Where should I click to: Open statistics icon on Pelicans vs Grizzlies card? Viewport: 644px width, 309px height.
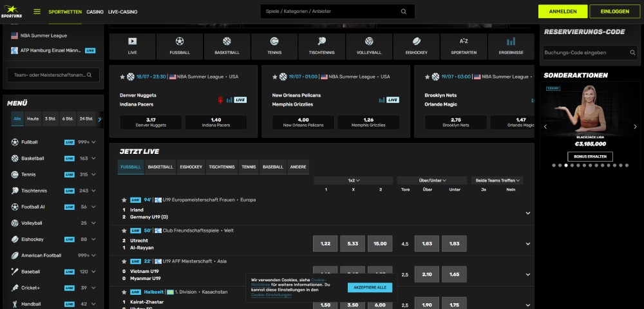click(382, 100)
